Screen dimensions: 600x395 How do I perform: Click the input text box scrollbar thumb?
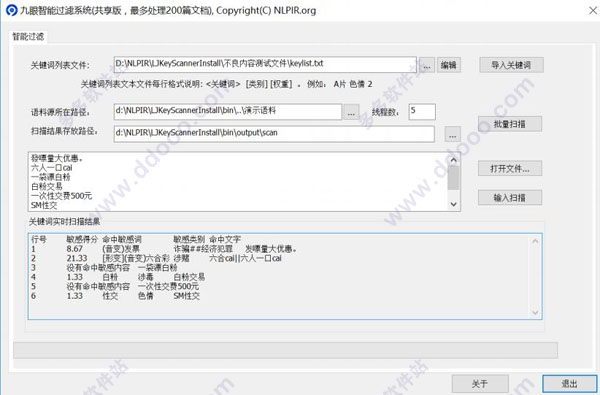pyautogui.click(x=453, y=178)
